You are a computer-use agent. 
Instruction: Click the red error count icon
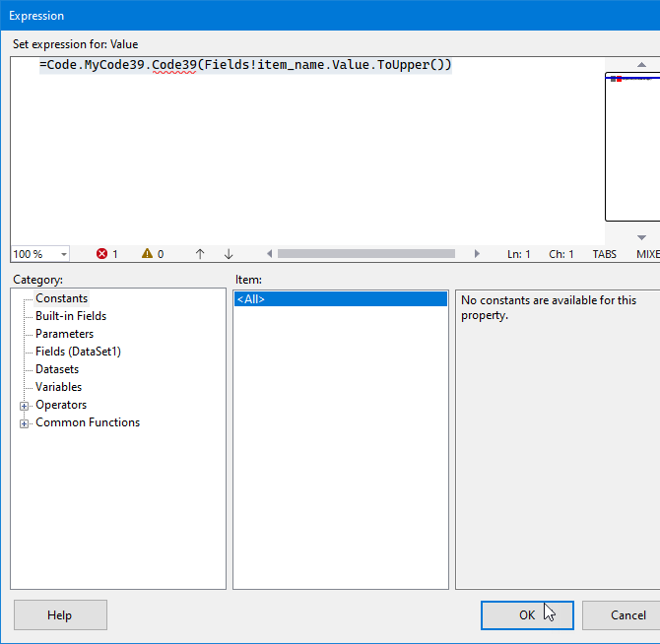[101, 254]
